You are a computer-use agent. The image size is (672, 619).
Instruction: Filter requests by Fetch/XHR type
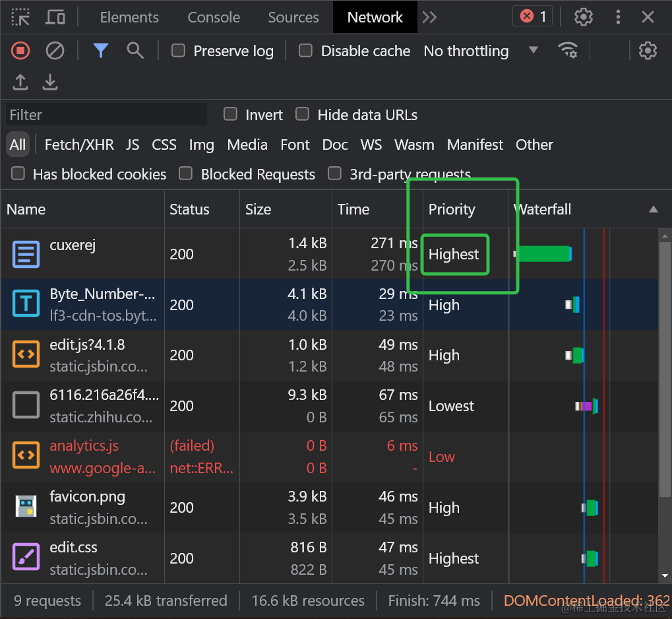click(79, 145)
